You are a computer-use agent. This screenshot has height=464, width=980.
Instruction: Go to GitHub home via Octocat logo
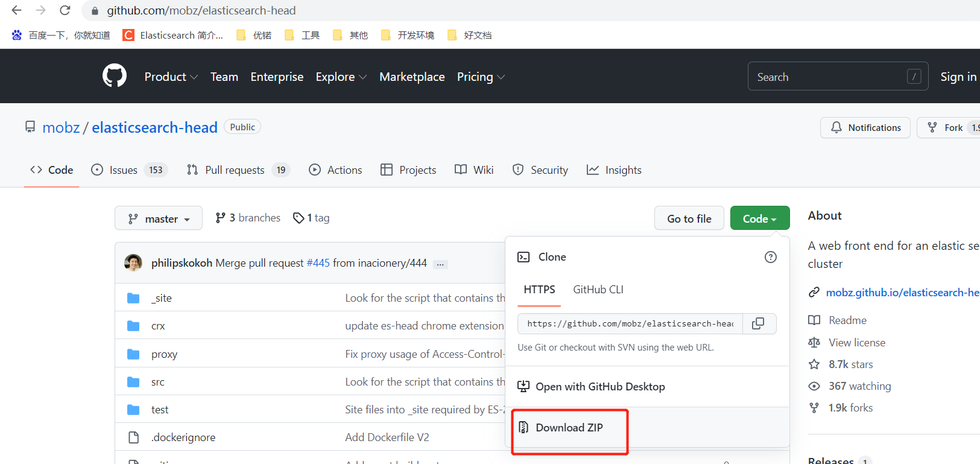(115, 76)
